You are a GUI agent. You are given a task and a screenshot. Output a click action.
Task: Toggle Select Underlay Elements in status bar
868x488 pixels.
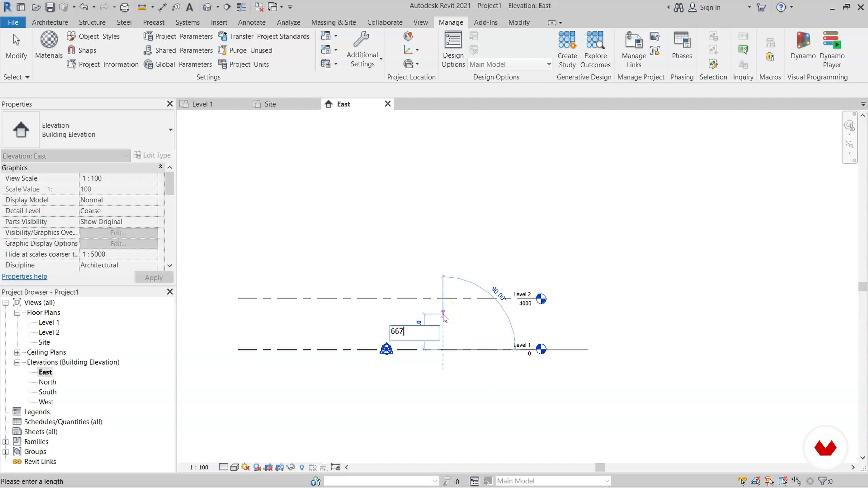tap(756, 481)
